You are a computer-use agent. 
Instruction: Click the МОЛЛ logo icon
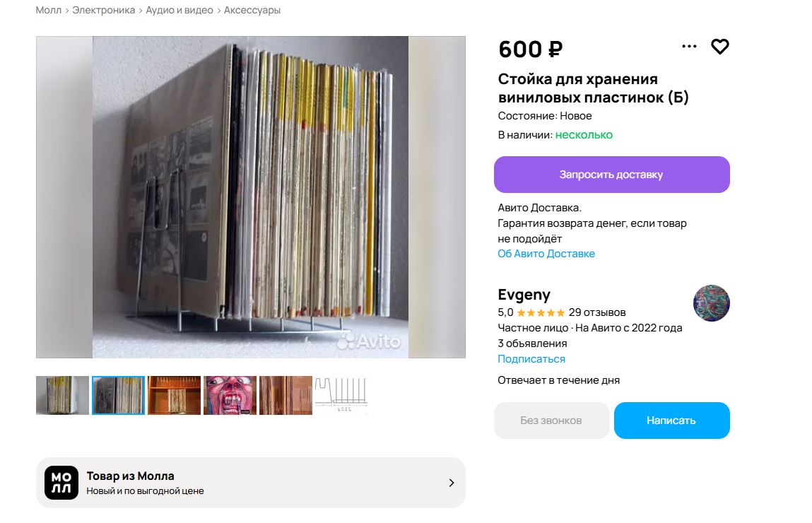[61, 483]
